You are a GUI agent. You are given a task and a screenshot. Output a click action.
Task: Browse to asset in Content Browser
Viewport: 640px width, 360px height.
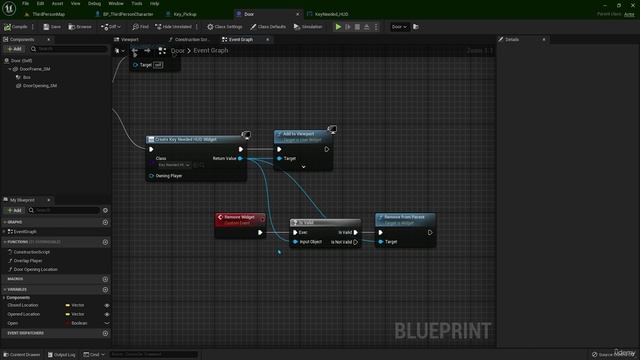point(80,27)
